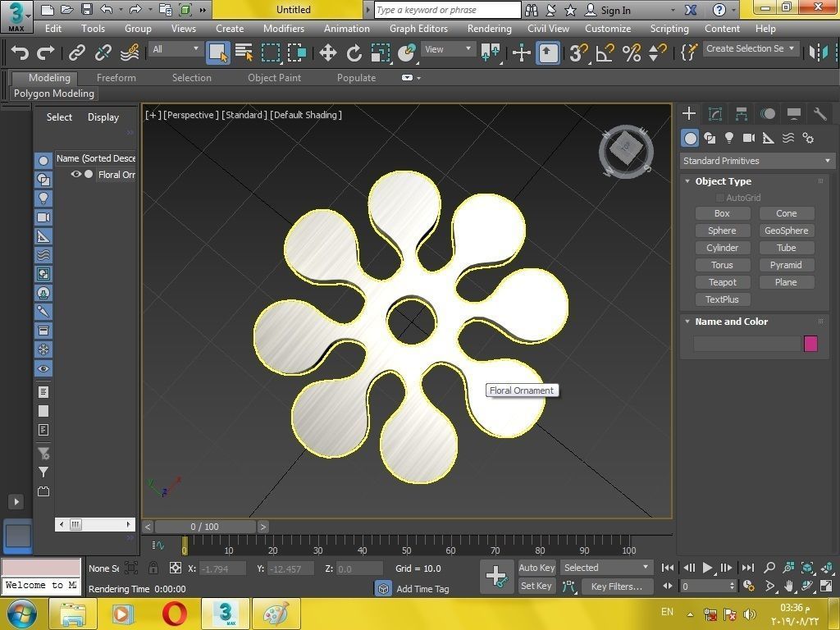This screenshot has width=840, height=630.
Task: Toggle 3D Snaps button
Action: tap(578, 52)
